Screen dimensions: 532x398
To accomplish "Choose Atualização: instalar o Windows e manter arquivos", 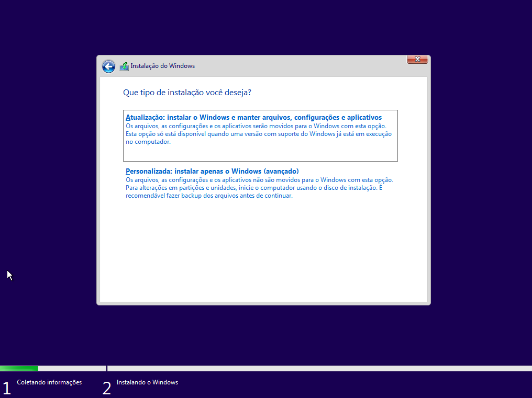I will [260, 135].
